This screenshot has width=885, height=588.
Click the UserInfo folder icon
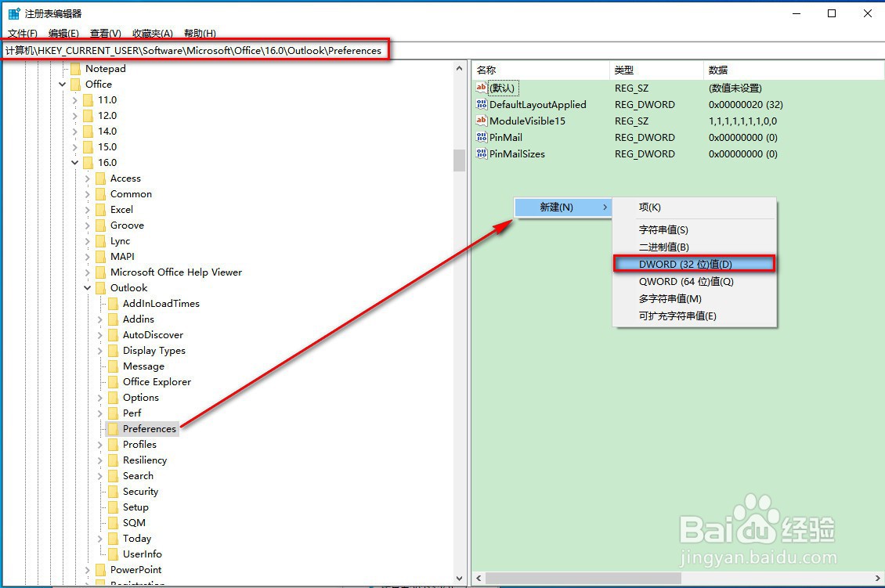(113, 554)
